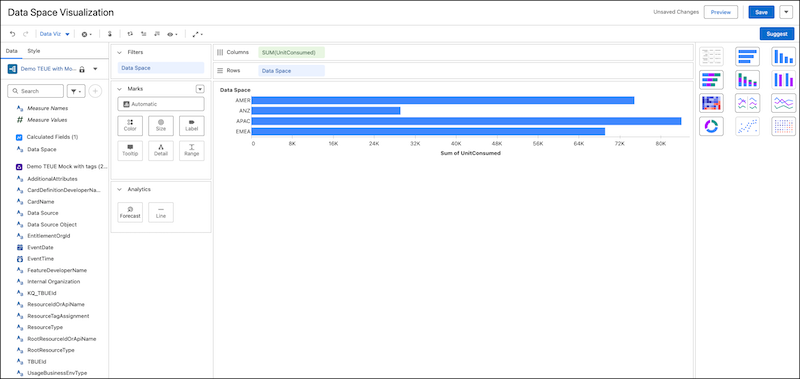Open the clear (circled X) dropdown in toolbar

click(x=87, y=34)
